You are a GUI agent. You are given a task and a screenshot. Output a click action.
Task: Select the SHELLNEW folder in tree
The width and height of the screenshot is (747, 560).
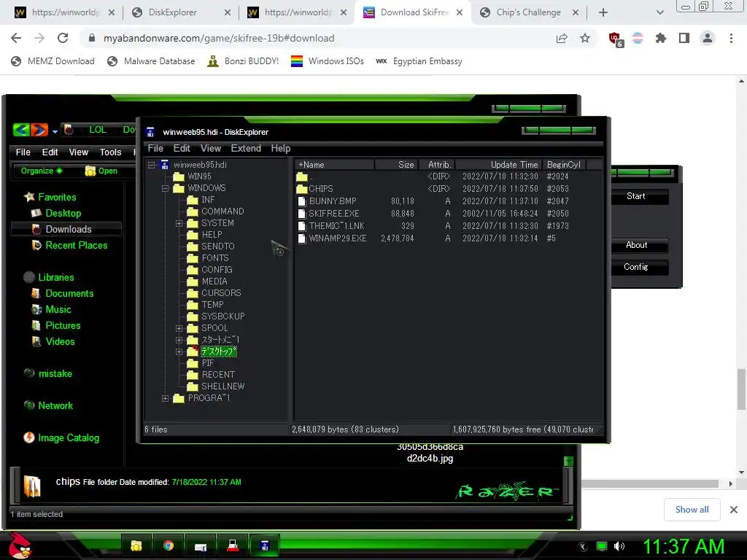pos(222,386)
